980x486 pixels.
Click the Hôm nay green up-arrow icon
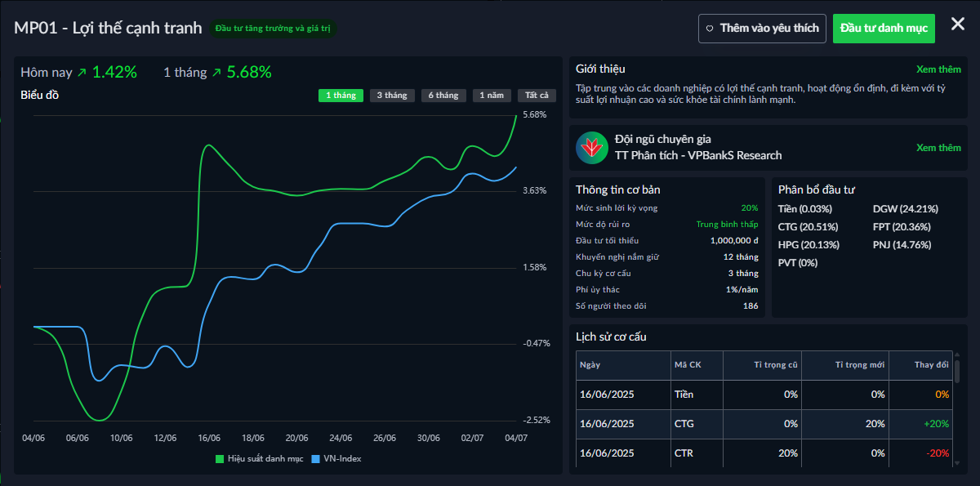coord(82,73)
